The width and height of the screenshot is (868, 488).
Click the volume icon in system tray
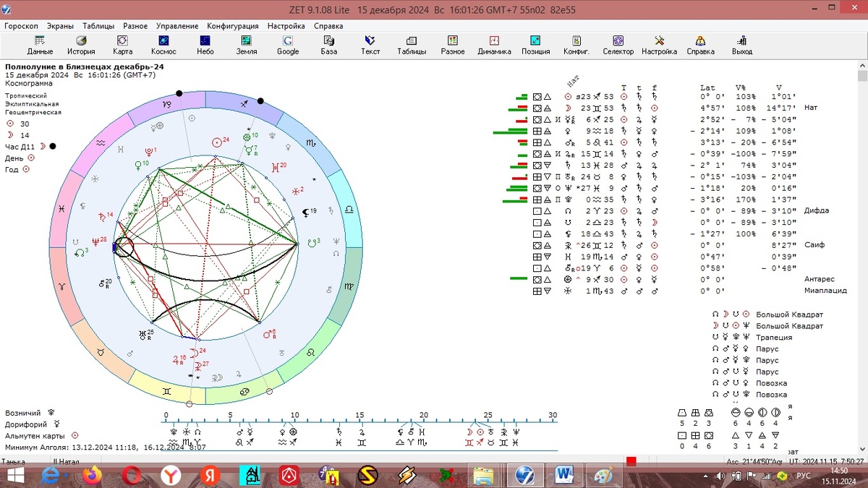coord(720,476)
